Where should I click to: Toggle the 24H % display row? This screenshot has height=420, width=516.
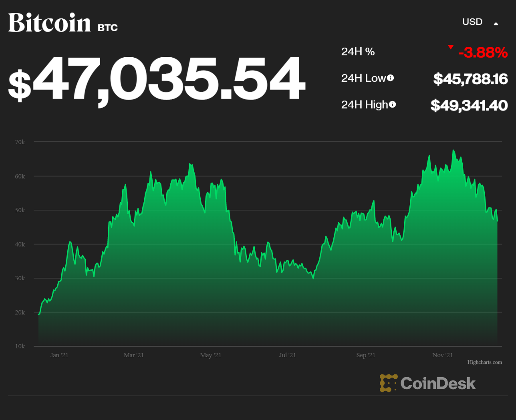pos(358,51)
